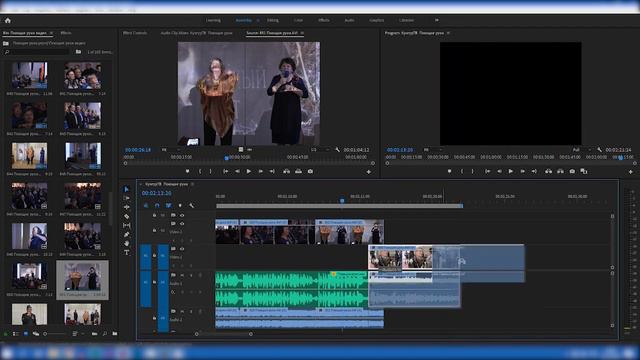Add marker in Source monitor
The height and width of the screenshot is (360, 640).
click(187, 171)
